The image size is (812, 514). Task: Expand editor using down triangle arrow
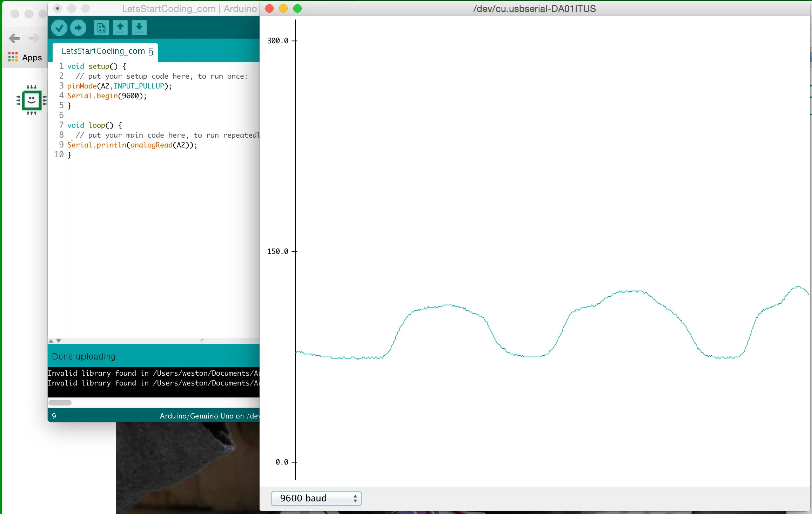click(x=59, y=341)
